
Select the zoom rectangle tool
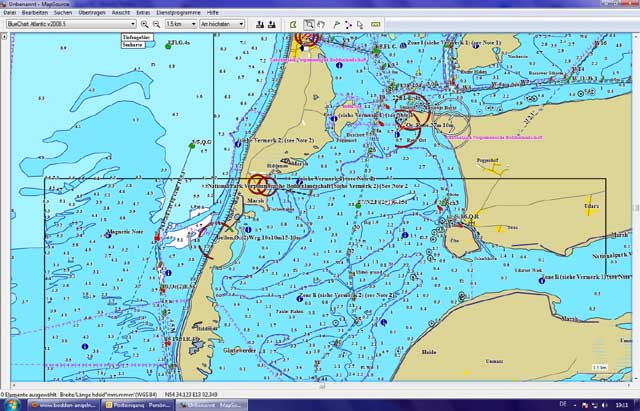click(x=310, y=22)
